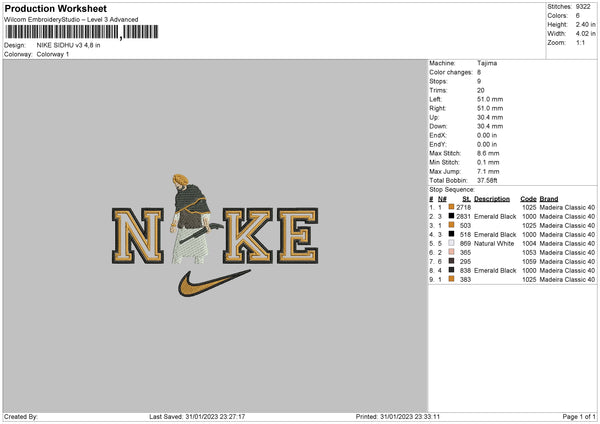The image size is (600, 424).
Task: Select the white swatch next to 869 Natural White
Action: pyautogui.click(x=451, y=243)
